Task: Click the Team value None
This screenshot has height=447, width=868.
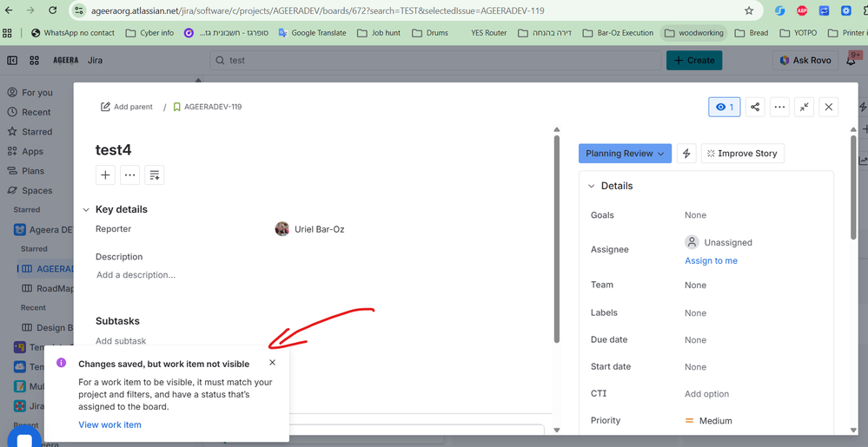Action: coord(695,285)
